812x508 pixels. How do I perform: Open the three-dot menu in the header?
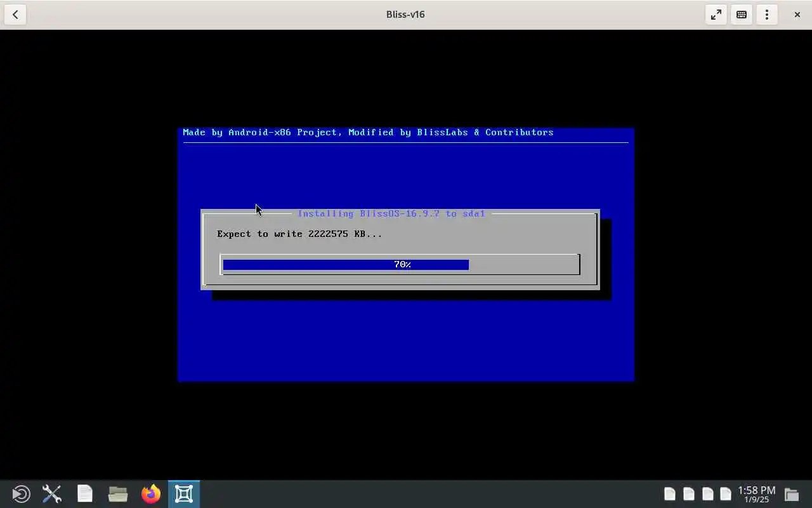(x=767, y=14)
